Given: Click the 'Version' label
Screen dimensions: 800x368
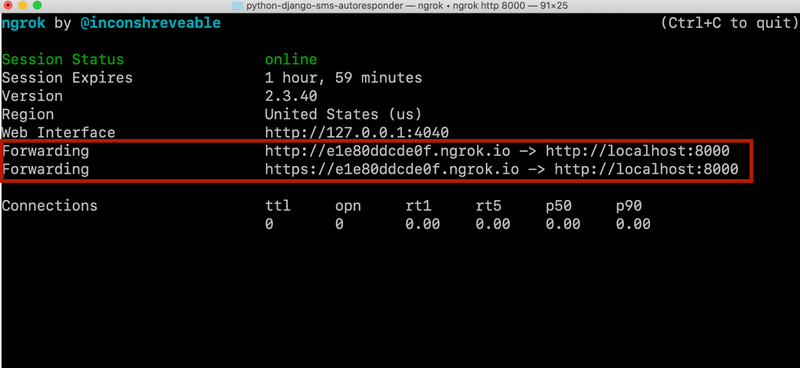Looking at the screenshot, I should (x=32, y=96).
